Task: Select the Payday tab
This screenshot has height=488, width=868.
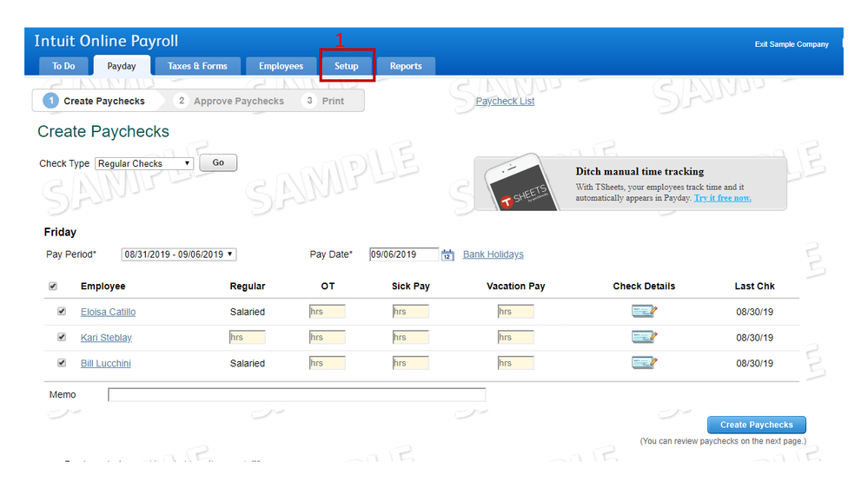Action: click(x=122, y=66)
